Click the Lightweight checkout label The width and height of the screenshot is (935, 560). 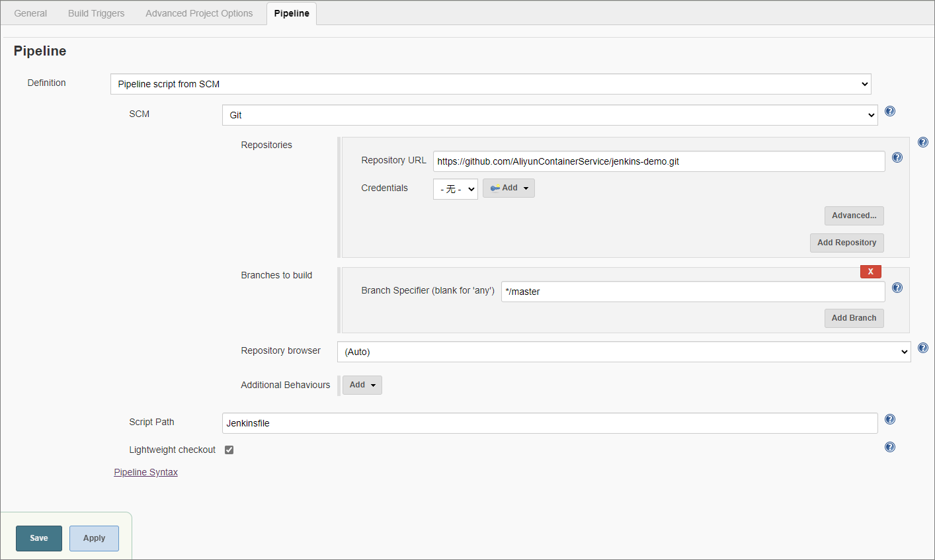tap(173, 450)
